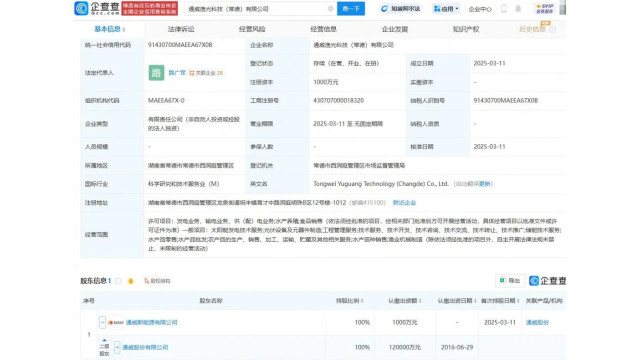Open the legal representative name link
This screenshot has height=360, width=640.
[177, 73]
